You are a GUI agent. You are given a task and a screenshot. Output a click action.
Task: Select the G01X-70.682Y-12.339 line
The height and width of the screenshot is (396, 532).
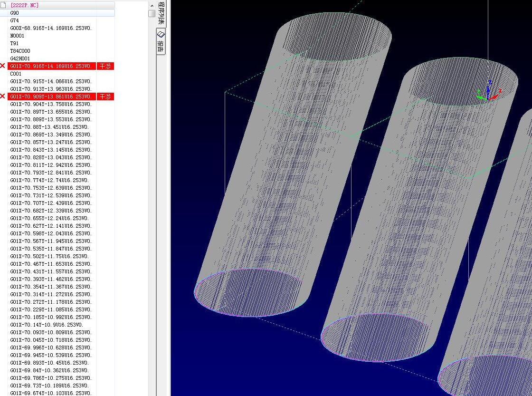point(51,211)
